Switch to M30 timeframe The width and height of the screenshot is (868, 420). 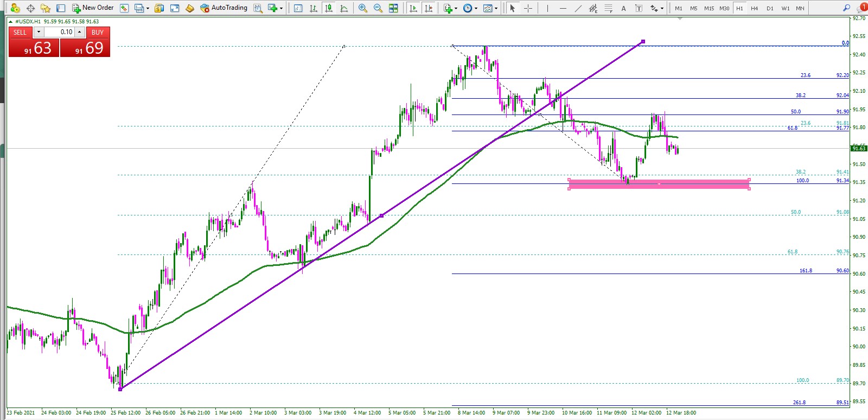724,8
